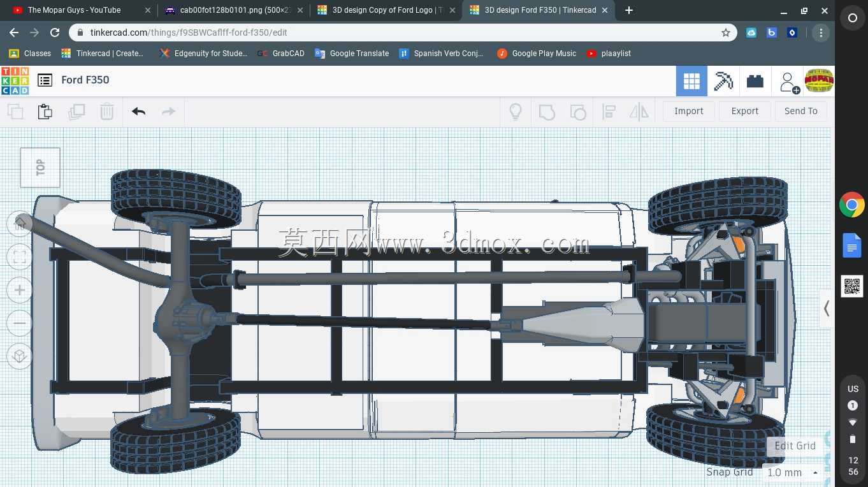868x487 pixels.
Task: Click the Export button
Action: [x=745, y=111]
